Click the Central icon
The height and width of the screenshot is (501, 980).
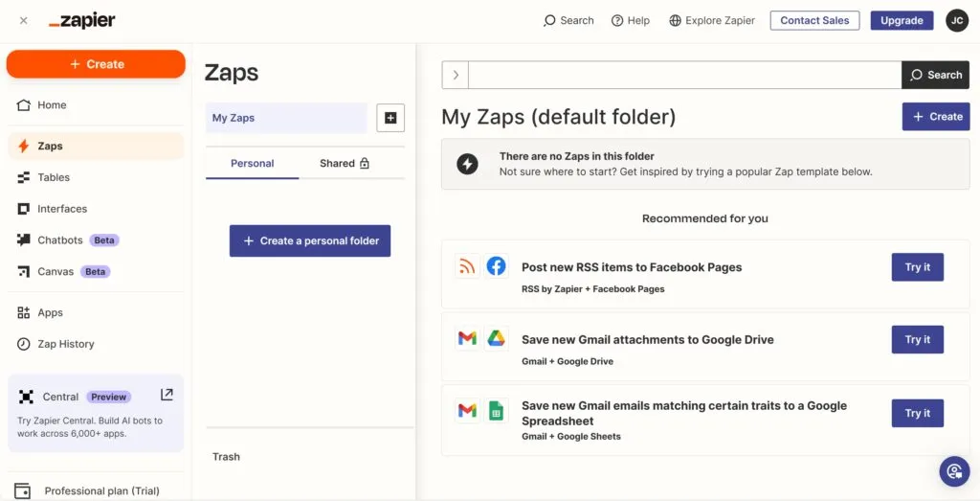26,397
